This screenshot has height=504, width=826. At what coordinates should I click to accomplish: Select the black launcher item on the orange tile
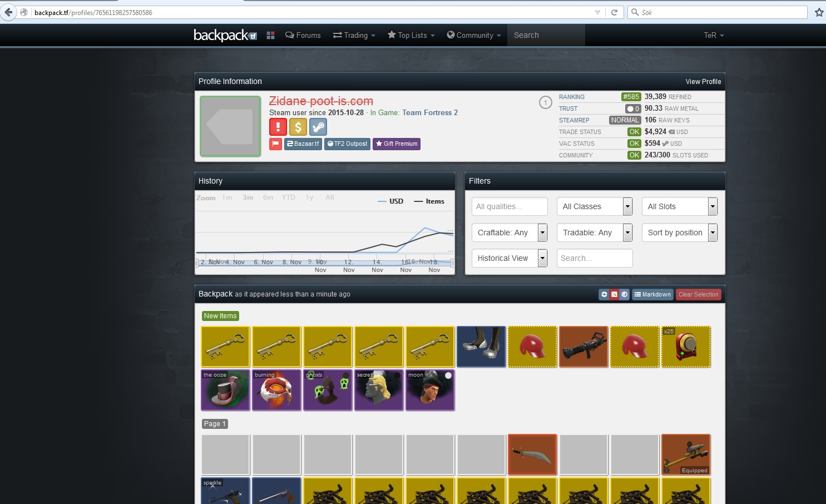(583, 347)
